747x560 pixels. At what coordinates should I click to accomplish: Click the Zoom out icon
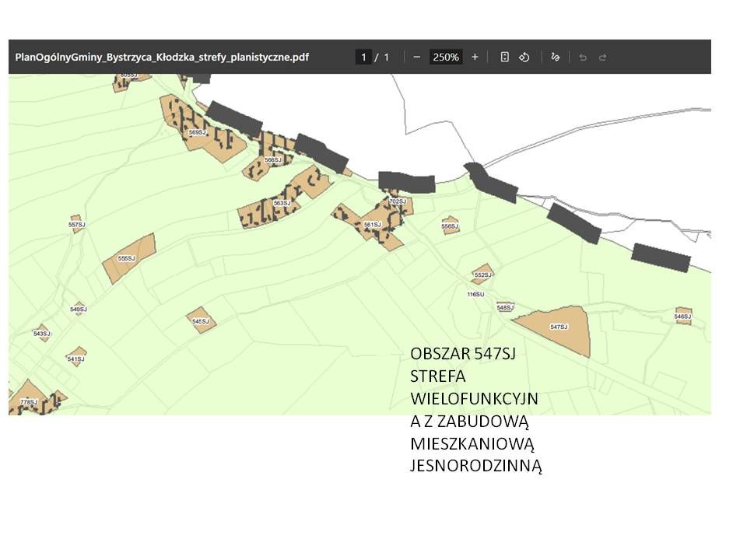[x=418, y=57]
